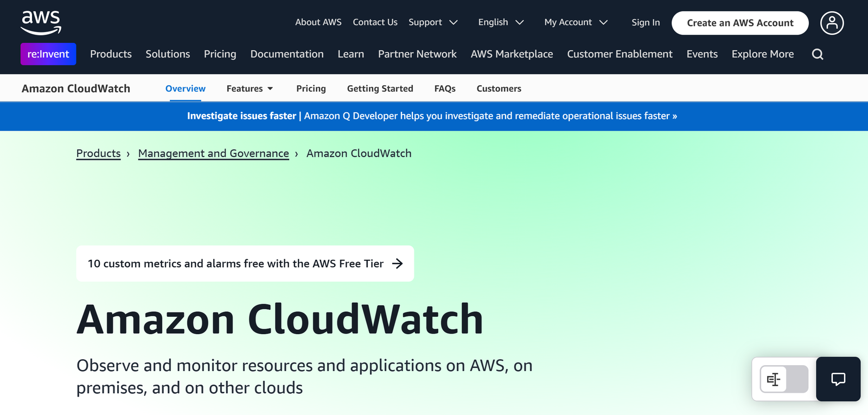
Task: Select Pricing in the main navigation
Action: click(220, 54)
